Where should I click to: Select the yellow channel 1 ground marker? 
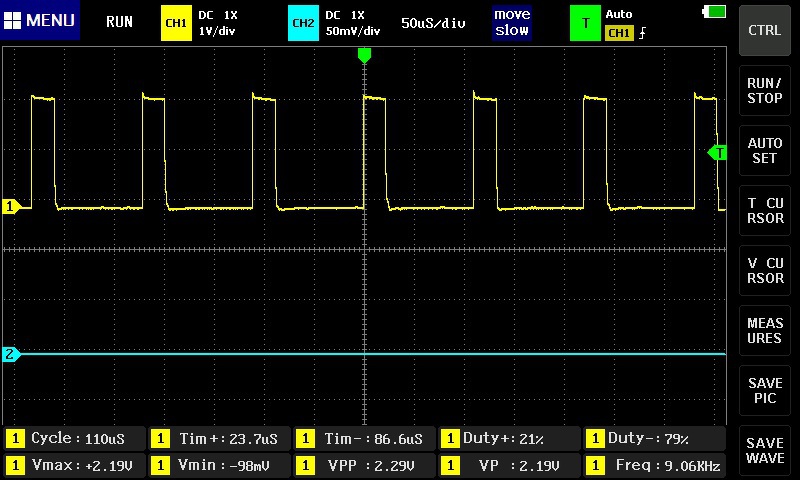click(11, 206)
